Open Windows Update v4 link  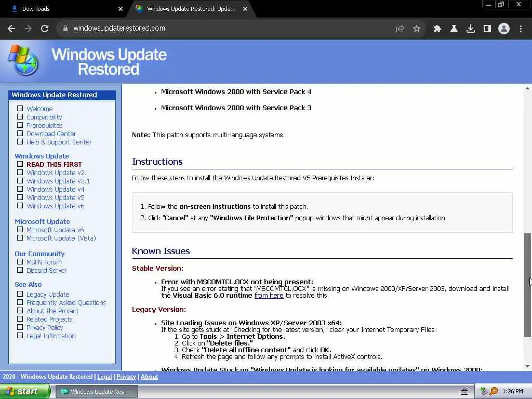(x=55, y=189)
